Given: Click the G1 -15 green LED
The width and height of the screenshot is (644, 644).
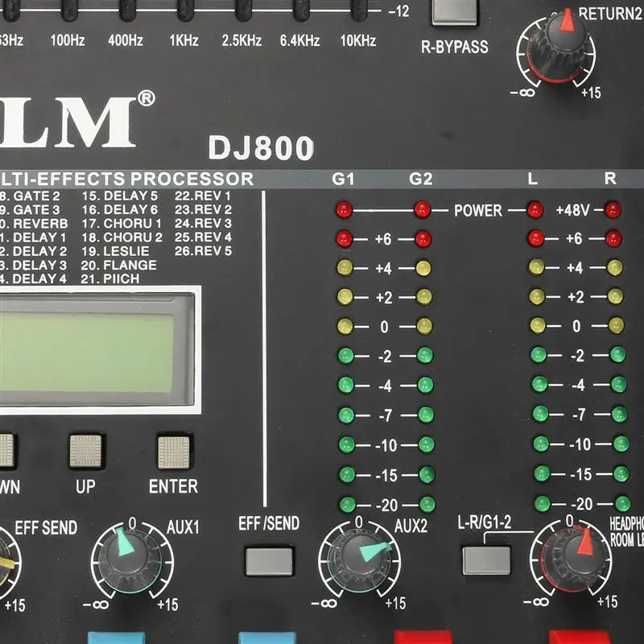Looking at the screenshot, I should [347, 475].
